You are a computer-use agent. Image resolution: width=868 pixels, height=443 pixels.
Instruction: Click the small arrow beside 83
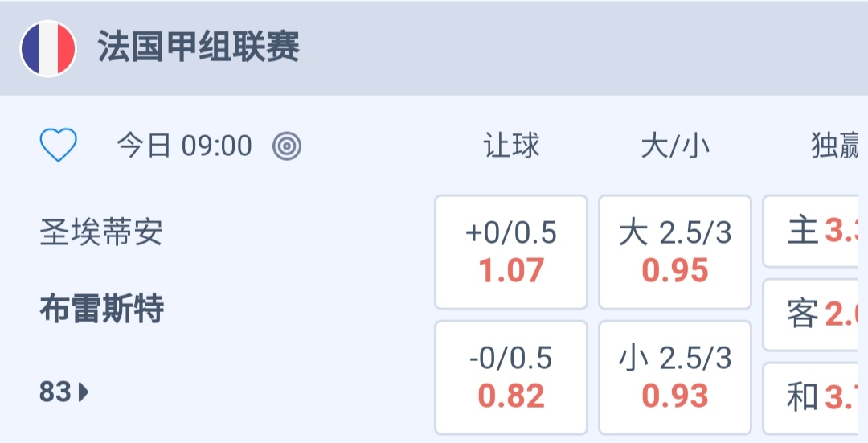click(84, 392)
